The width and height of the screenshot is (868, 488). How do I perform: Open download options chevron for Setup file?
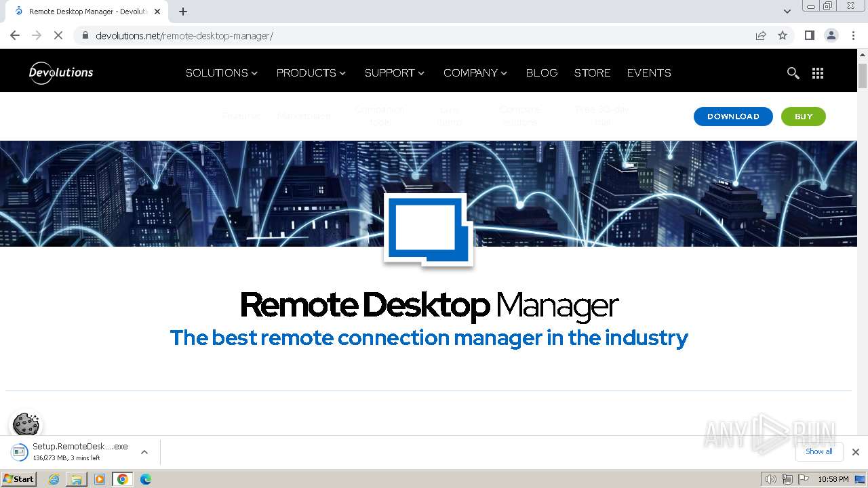[x=144, y=452]
